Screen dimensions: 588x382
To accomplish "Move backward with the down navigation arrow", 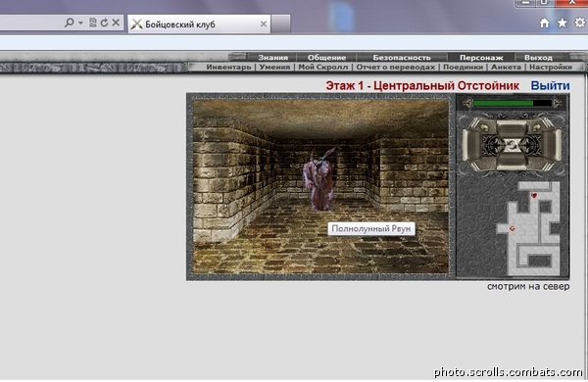I will (512, 162).
